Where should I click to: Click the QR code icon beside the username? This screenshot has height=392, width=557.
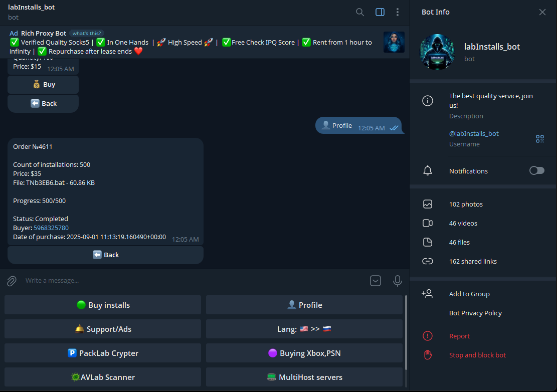(x=539, y=139)
